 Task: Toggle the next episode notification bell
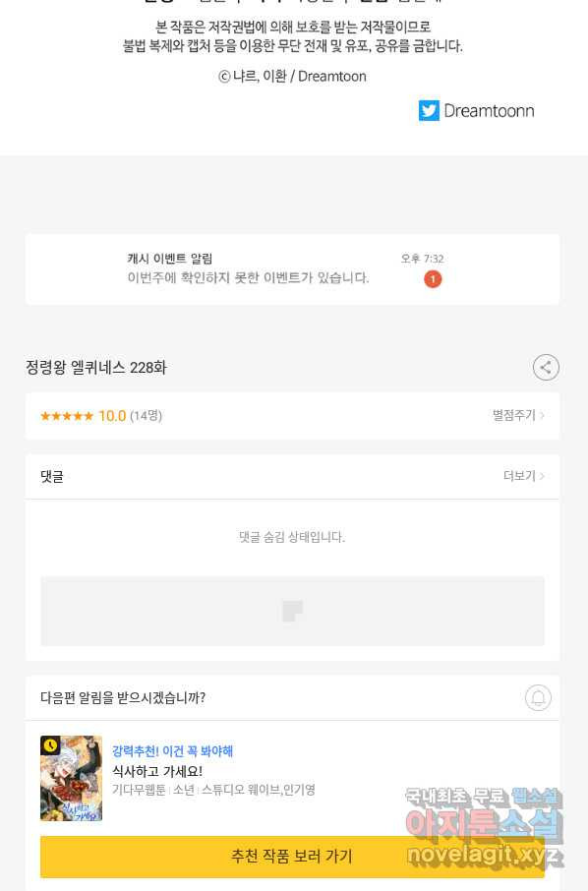(538, 697)
